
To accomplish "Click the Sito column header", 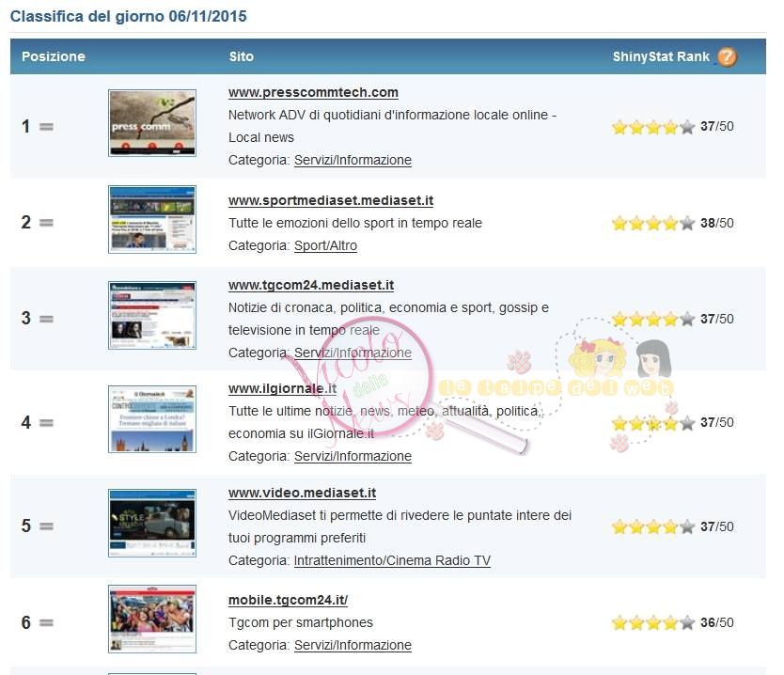I will 242,56.
